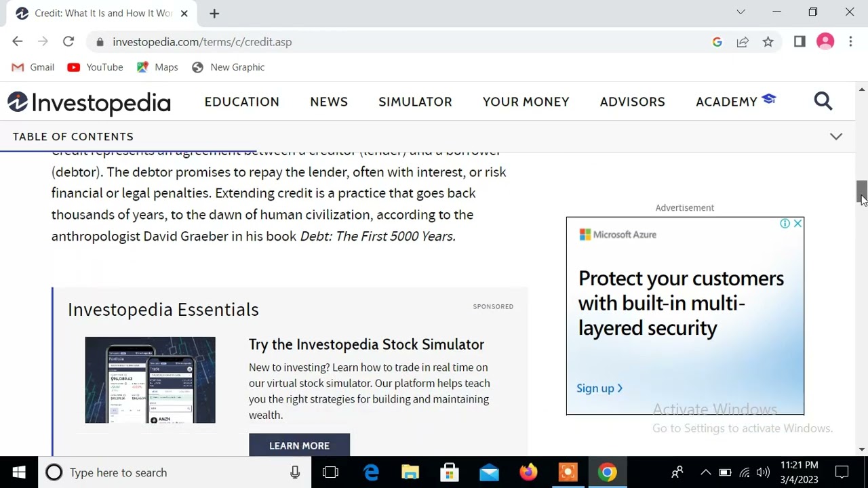Reload the page with the refresh icon
The image size is (868, 488).
tap(68, 42)
